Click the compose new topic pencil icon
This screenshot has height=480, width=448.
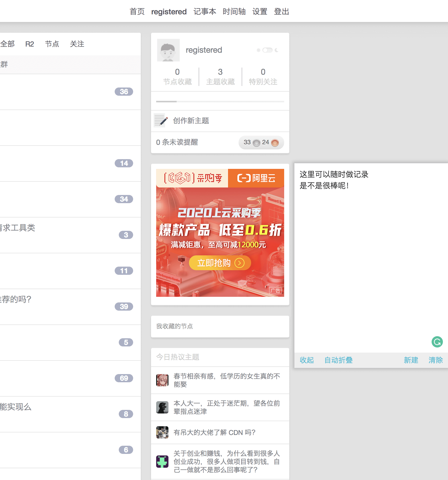161,120
